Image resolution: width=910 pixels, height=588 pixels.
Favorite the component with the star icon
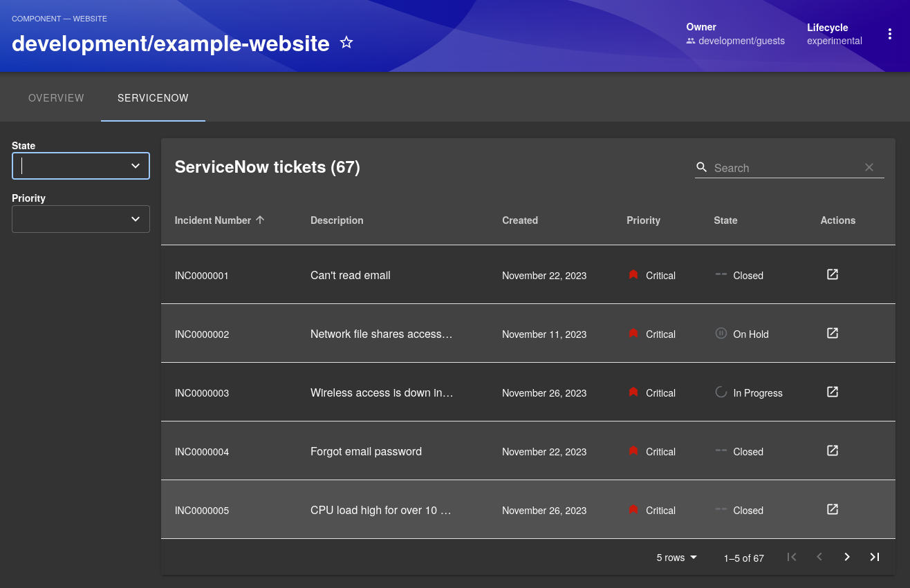pyautogui.click(x=346, y=43)
